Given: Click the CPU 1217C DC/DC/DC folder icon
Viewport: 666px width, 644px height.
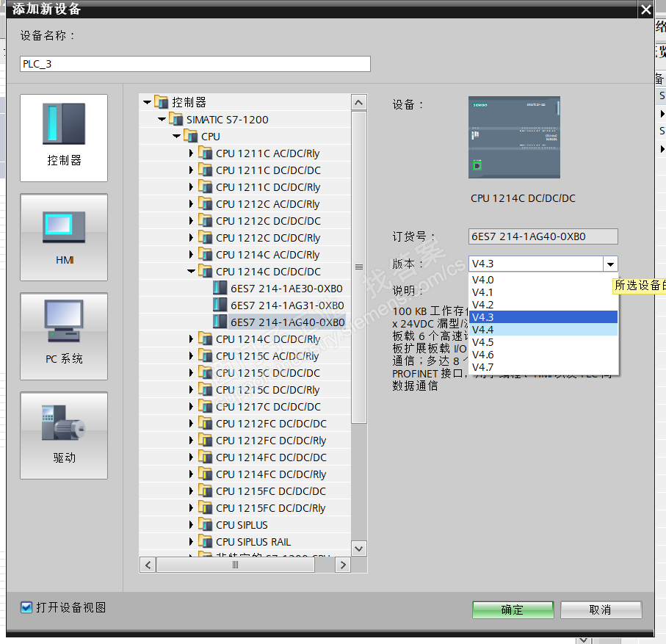Looking at the screenshot, I should tap(205, 406).
